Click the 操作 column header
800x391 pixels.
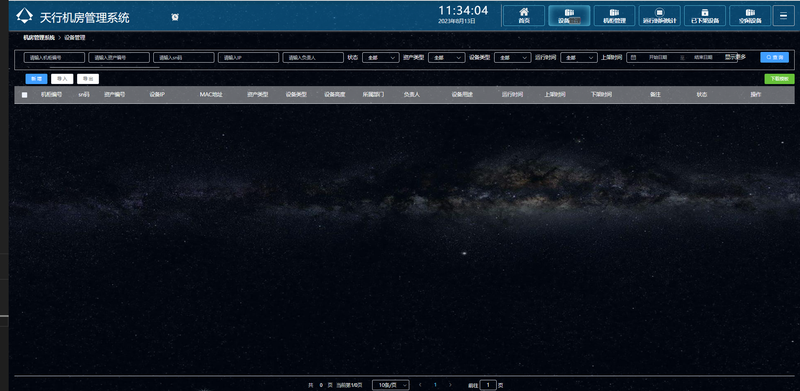pyautogui.click(x=756, y=94)
